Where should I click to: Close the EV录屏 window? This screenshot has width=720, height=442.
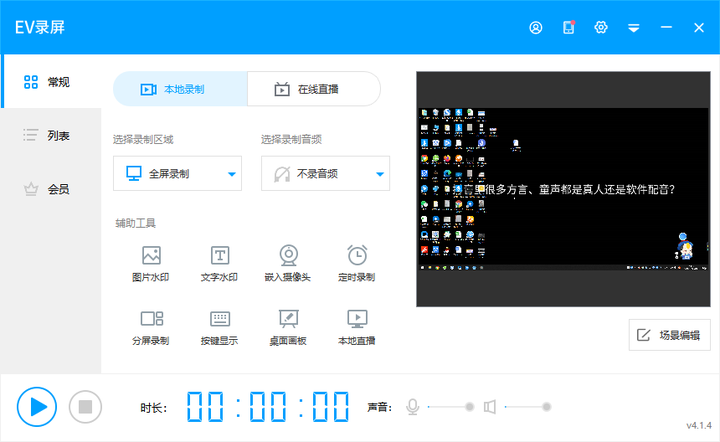(x=699, y=28)
